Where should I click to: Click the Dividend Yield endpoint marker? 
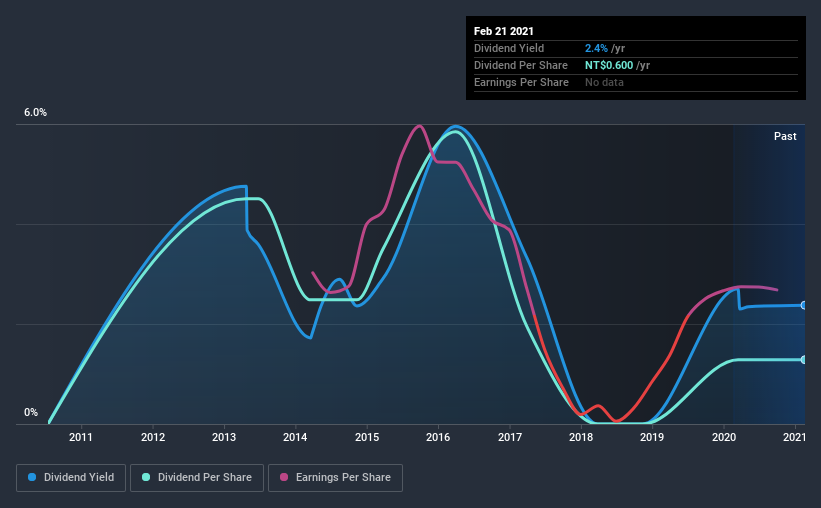(803, 305)
